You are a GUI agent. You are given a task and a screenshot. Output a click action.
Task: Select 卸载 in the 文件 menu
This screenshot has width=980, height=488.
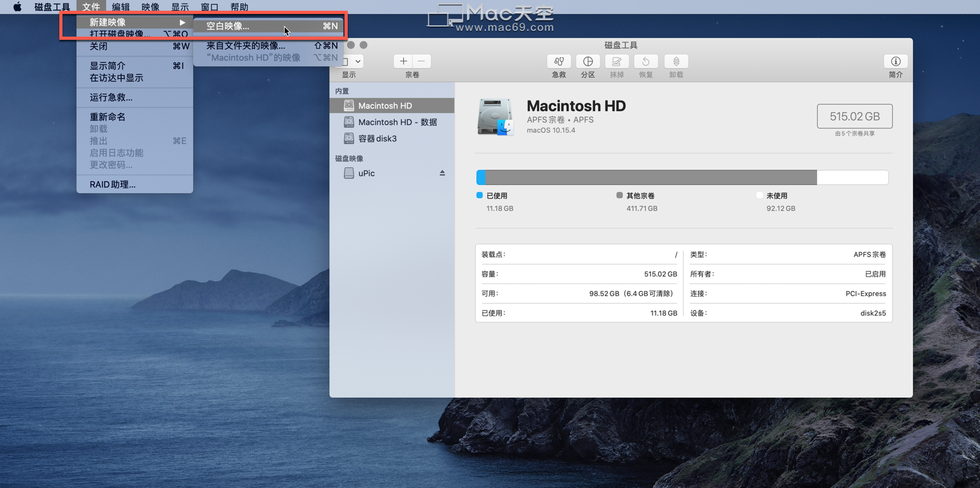click(x=134, y=129)
